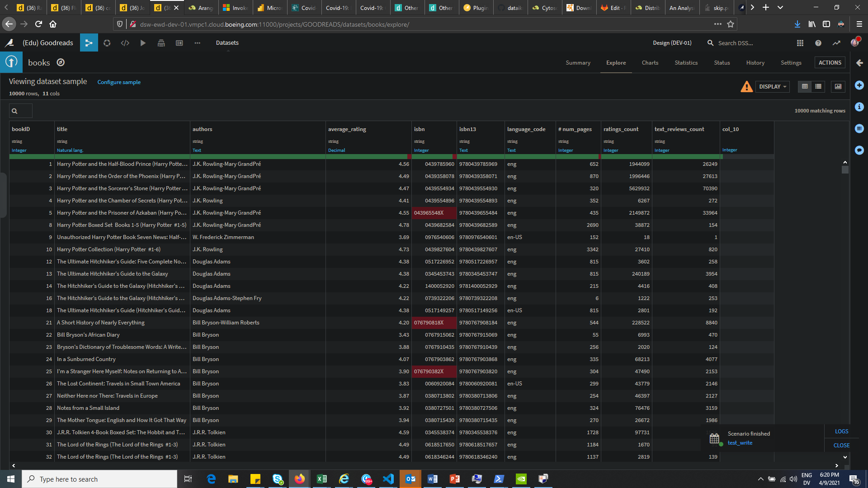
Task: Open chart view with the bar chart icon
Action: [838, 86]
